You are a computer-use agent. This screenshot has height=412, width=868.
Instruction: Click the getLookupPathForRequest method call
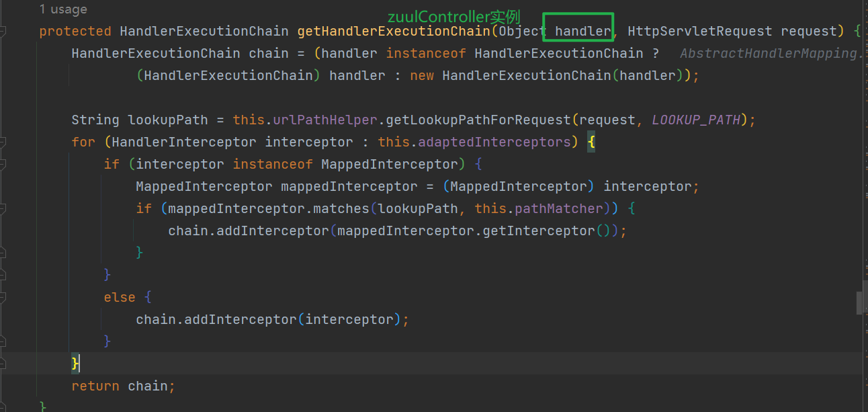click(x=480, y=120)
